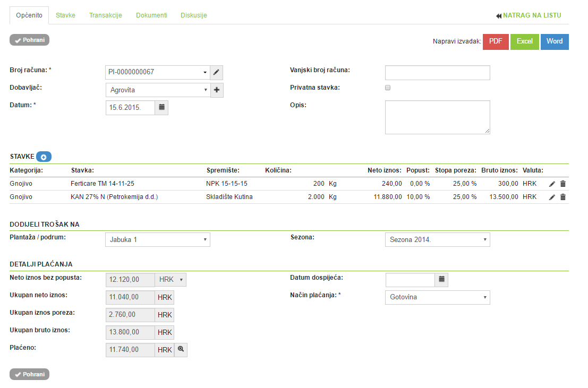Go back via Natrag na listu link
This screenshot has height=388, width=588.
pyautogui.click(x=529, y=16)
